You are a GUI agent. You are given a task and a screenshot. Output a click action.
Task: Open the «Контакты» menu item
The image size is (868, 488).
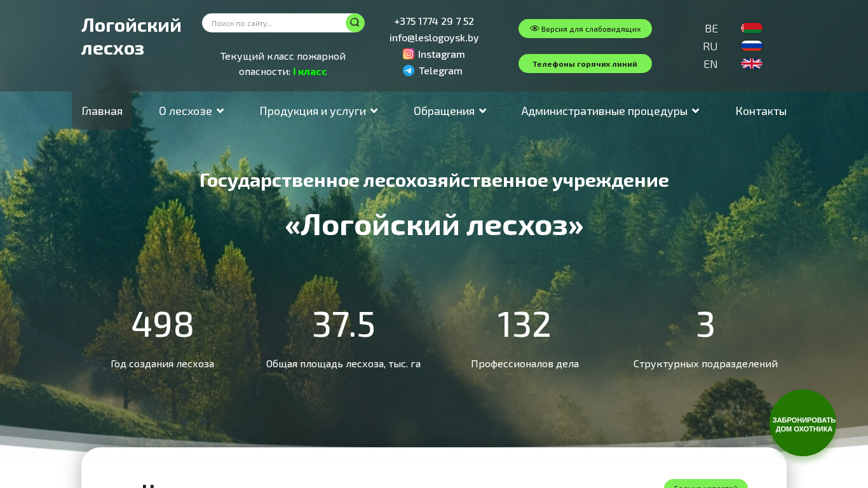click(761, 111)
